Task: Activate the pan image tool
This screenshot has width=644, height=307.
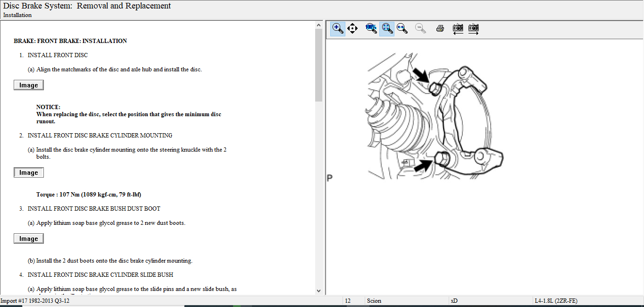Action: 352,28
